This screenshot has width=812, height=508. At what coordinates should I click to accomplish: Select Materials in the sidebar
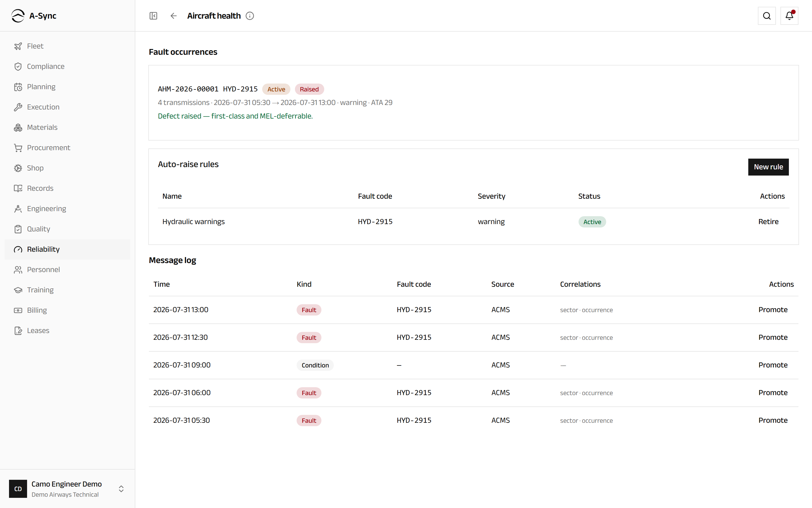(67, 127)
